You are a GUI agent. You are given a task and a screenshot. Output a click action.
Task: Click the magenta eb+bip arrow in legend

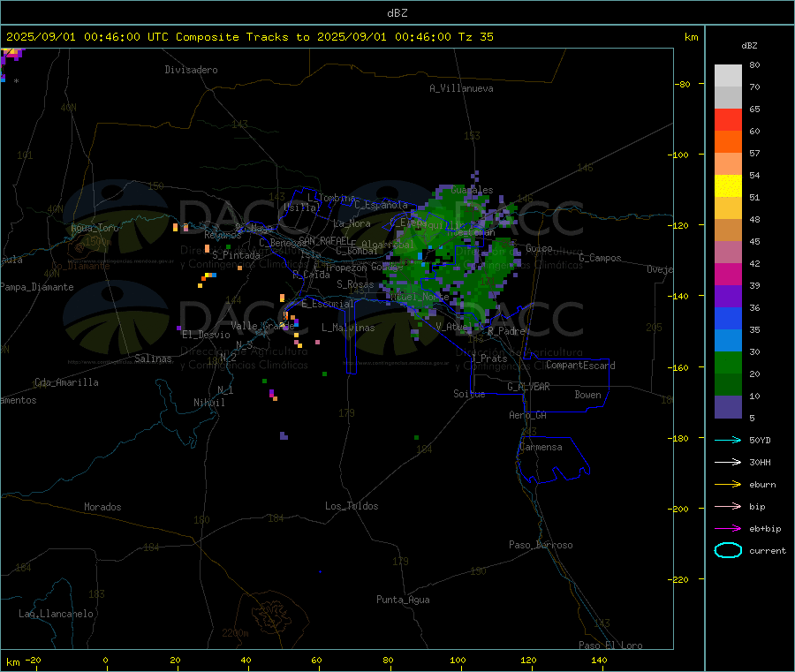pos(728,529)
